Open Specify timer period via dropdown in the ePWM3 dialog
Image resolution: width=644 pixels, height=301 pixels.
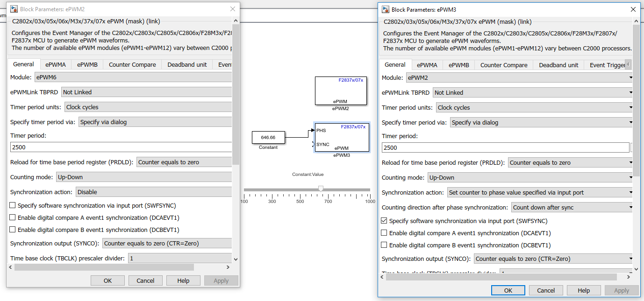(x=542, y=122)
